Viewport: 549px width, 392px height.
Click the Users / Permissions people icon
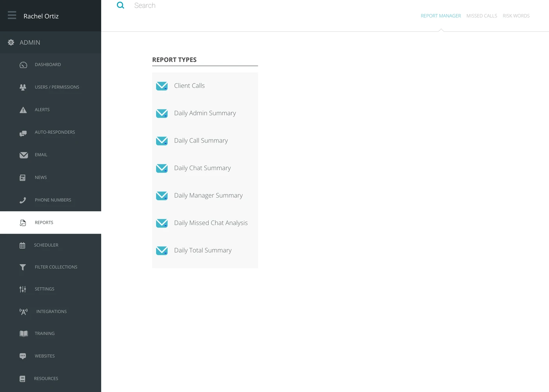(x=23, y=87)
